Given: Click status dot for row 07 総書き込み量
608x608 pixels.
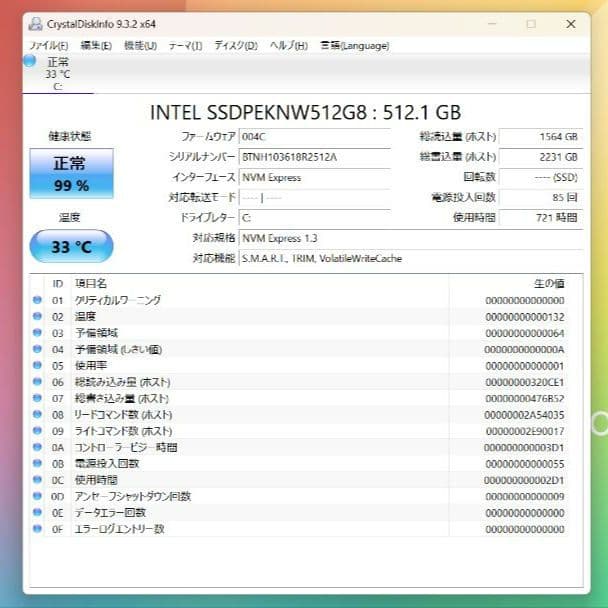Looking at the screenshot, I should [x=37, y=398].
